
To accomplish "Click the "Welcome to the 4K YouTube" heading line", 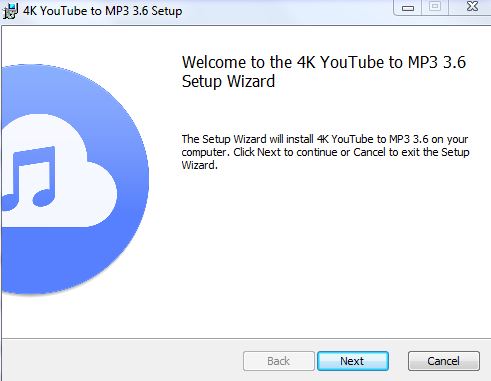I will (x=324, y=62).
